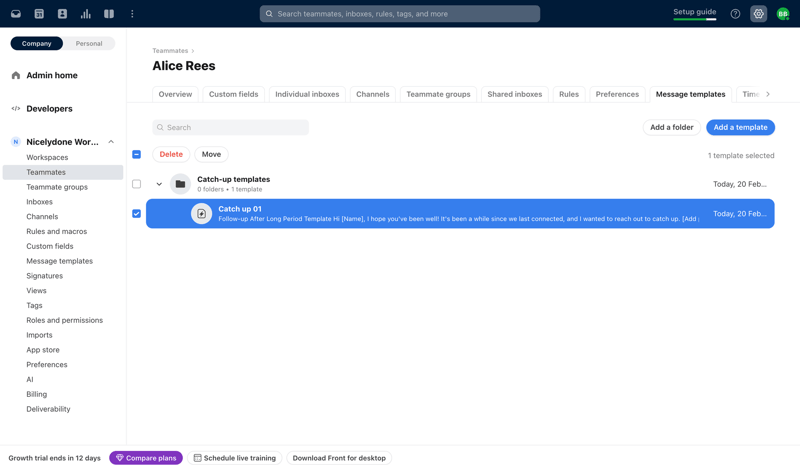Switch to the Channels tab
The image size is (800, 470).
pos(372,94)
